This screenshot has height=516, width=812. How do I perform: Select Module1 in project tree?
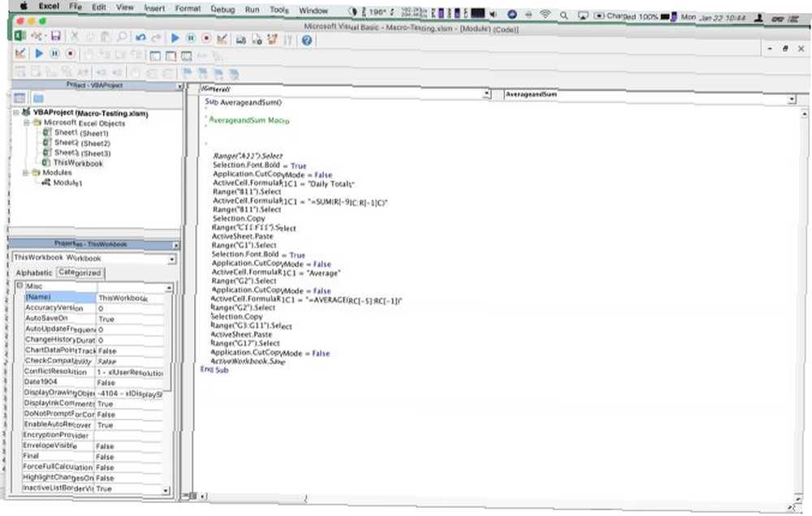pos(67,183)
